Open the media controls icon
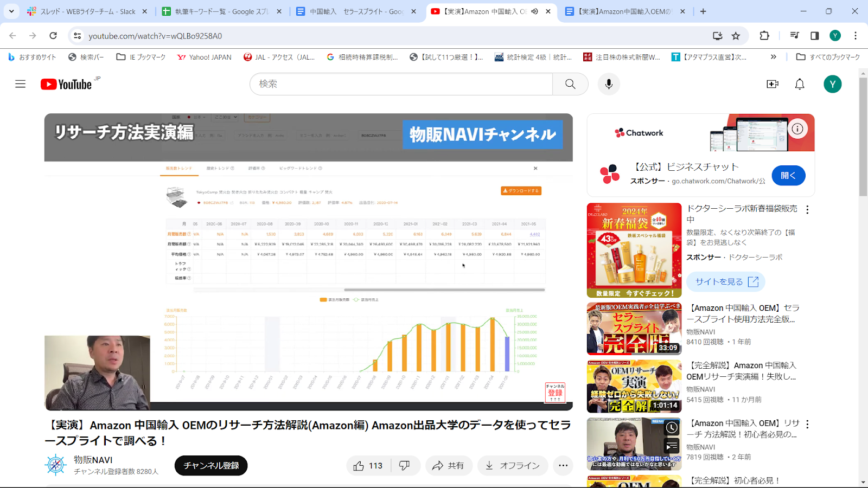This screenshot has height=488, width=868. click(795, 36)
